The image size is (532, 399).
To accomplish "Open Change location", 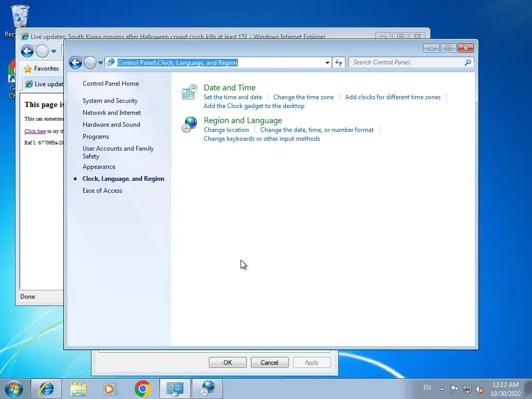I will 227,130.
